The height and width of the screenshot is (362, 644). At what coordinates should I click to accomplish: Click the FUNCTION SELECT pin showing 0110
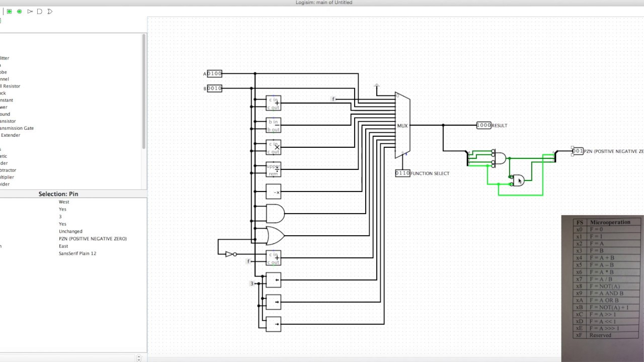point(403,173)
